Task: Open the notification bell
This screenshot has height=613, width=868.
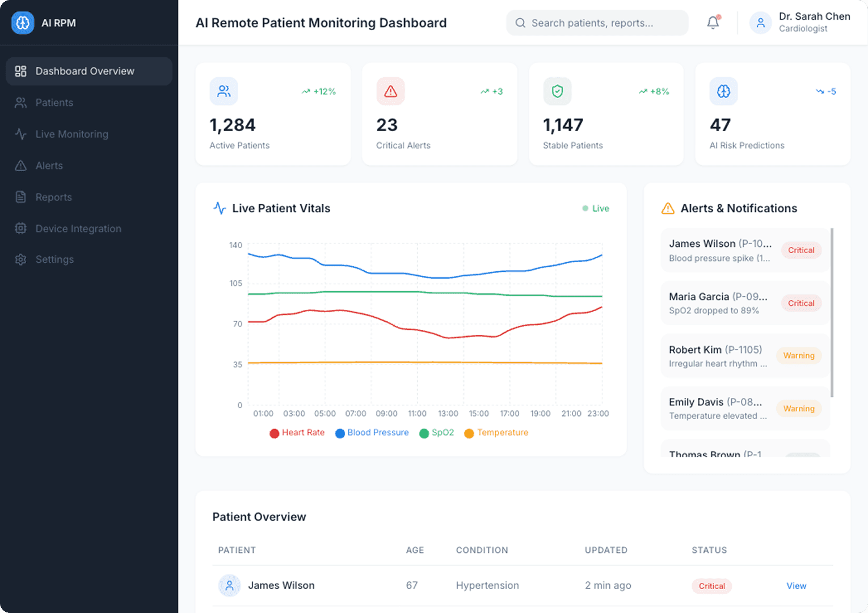Action: pos(713,23)
